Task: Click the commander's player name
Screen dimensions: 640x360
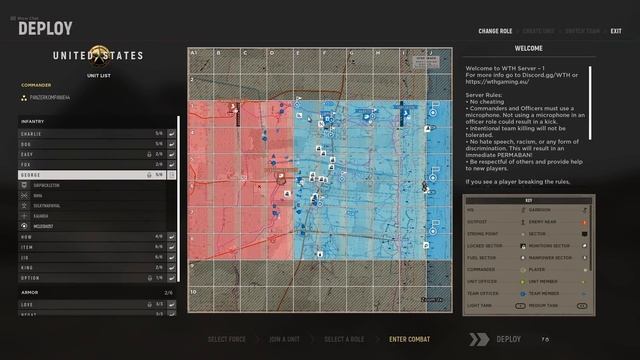Action: click(x=50, y=98)
